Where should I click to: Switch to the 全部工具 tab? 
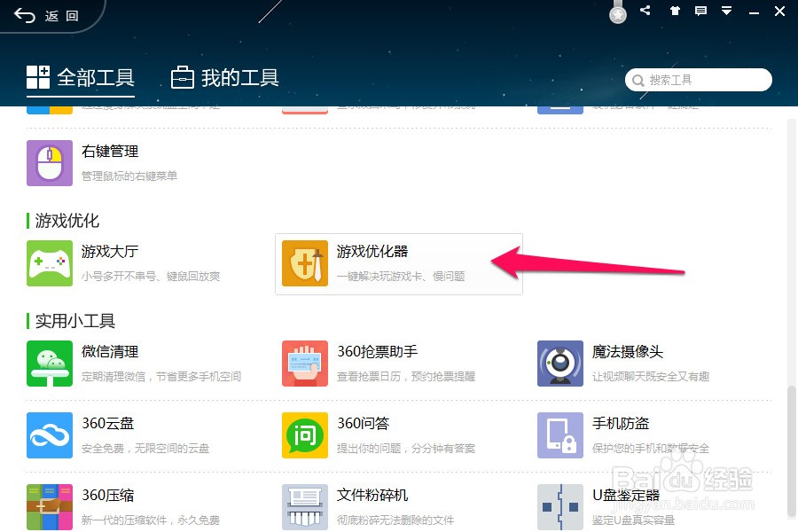81,78
